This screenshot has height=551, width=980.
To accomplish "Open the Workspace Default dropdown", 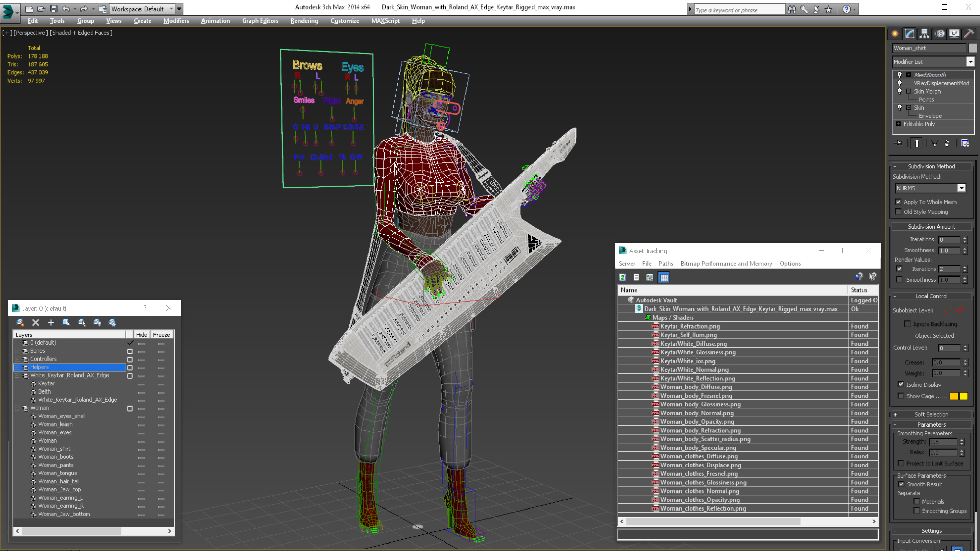I will click(x=142, y=9).
